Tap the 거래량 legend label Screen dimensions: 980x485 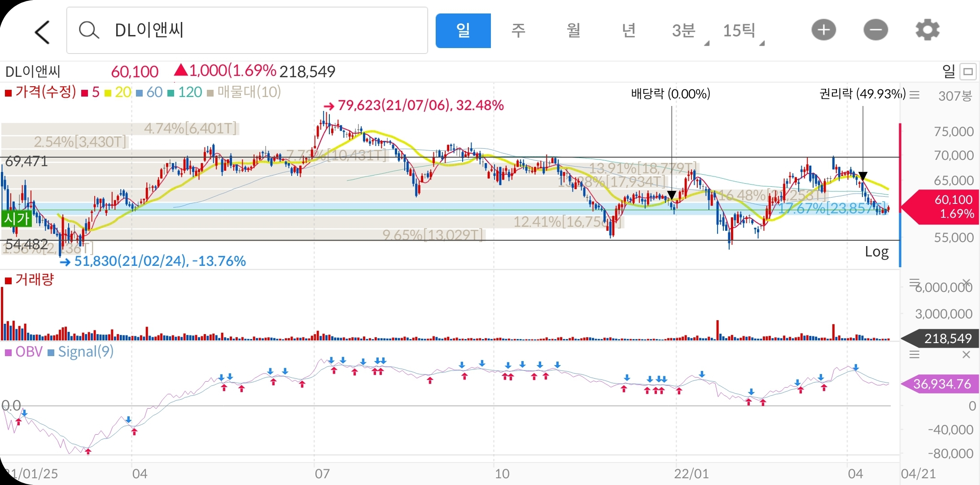click(29, 280)
